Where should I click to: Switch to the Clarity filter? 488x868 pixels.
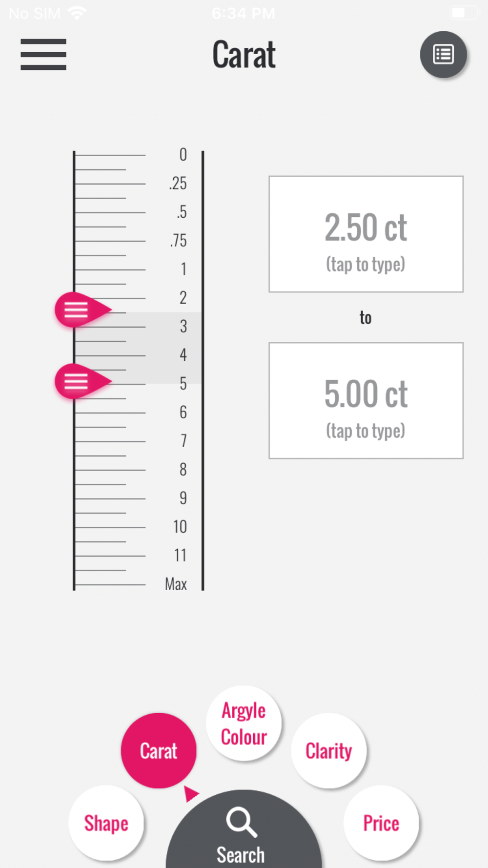[x=329, y=751]
